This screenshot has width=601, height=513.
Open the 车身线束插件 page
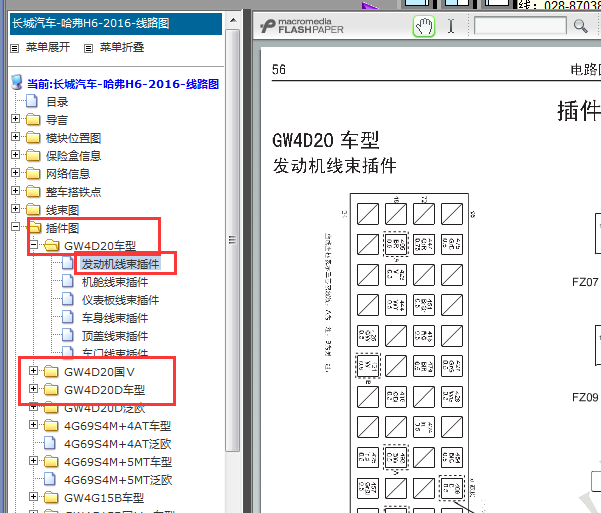point(115,318)
